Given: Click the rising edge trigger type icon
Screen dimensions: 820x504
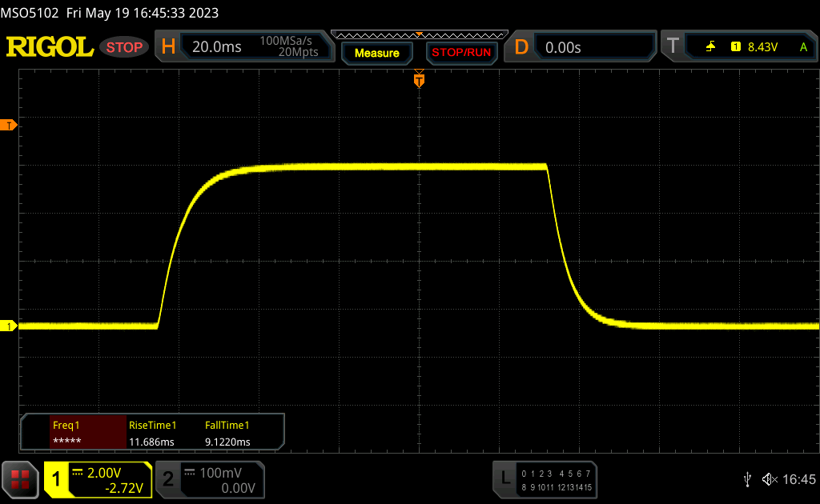Looking at the screenshot, I should pos(710,47).
